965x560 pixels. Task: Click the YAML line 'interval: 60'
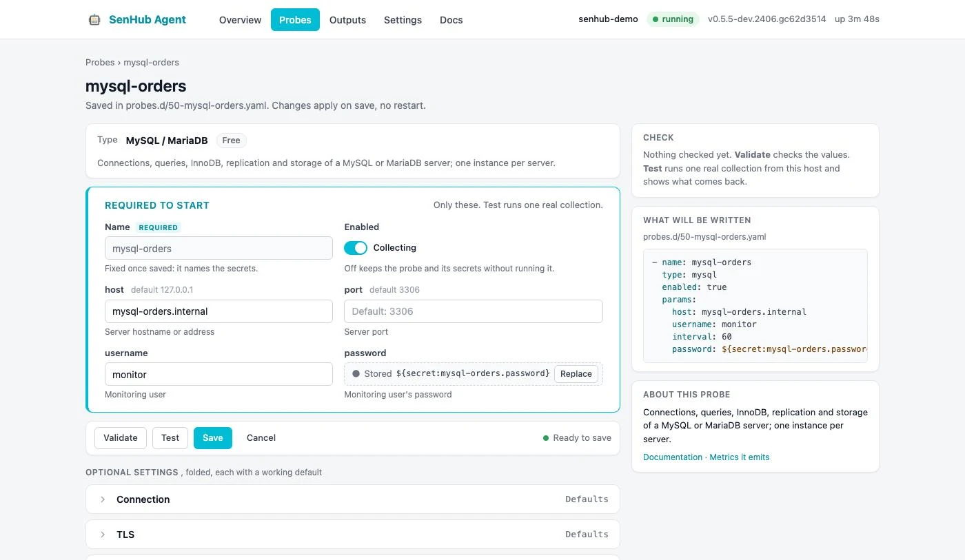[702, 337]
